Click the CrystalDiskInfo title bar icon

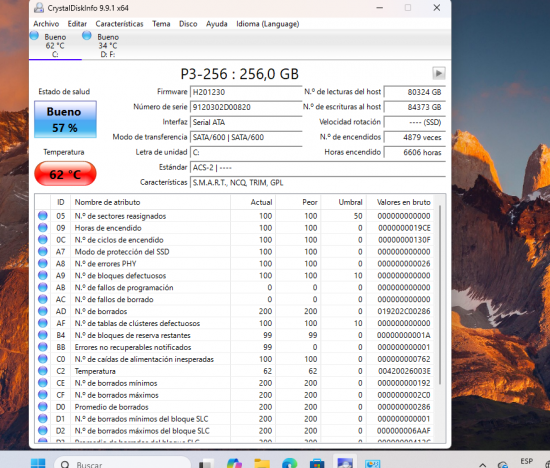point(39,8)
